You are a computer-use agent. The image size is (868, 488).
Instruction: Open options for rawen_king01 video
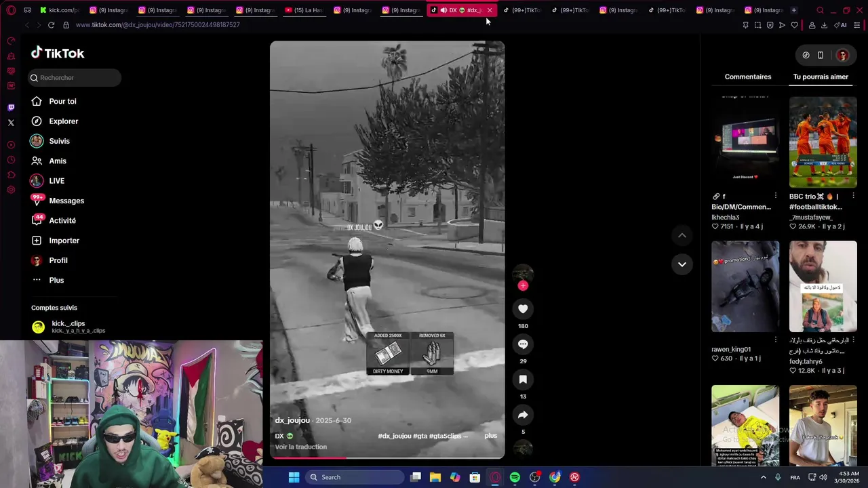point(776,340)
